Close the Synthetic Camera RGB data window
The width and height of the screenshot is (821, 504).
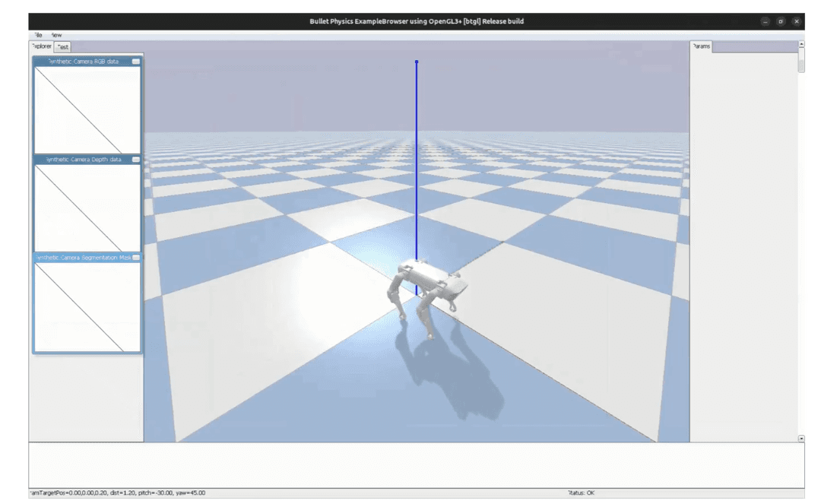(136, 62)
